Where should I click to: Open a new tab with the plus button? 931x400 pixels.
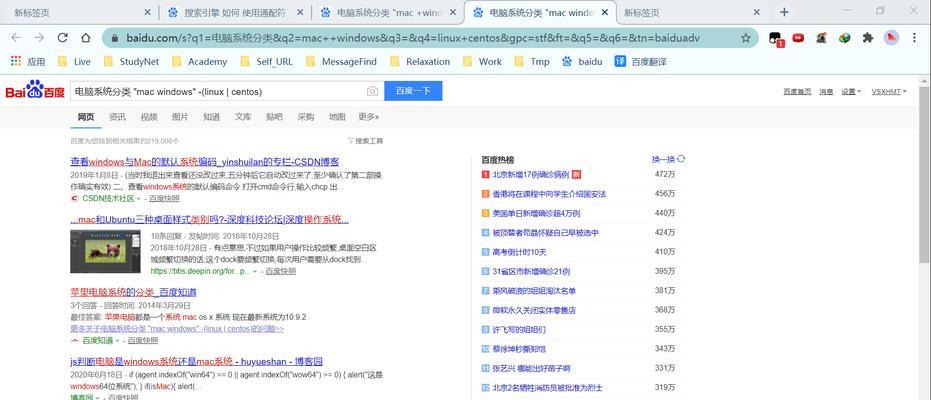[x=784, y=12]
